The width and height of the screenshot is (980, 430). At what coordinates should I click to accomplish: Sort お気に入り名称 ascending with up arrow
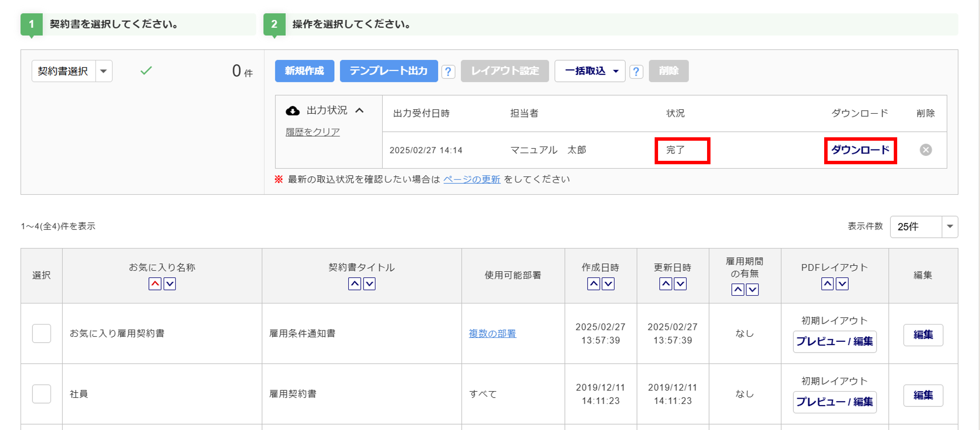[155, 284]
